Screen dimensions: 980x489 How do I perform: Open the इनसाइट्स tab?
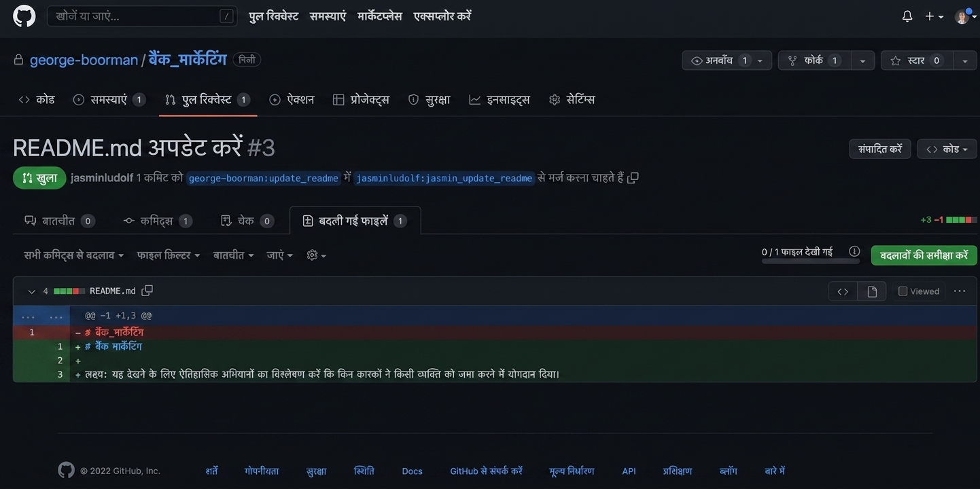[x=499, y=99]
